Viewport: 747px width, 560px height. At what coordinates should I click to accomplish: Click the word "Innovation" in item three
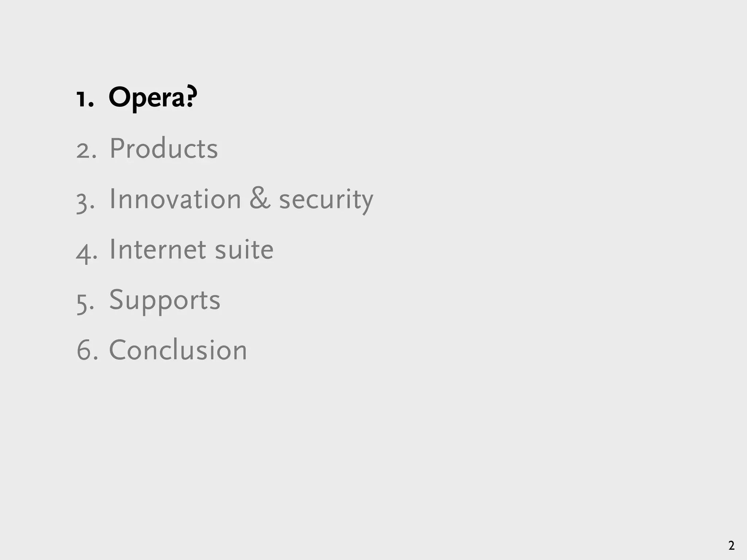[175, 199]
